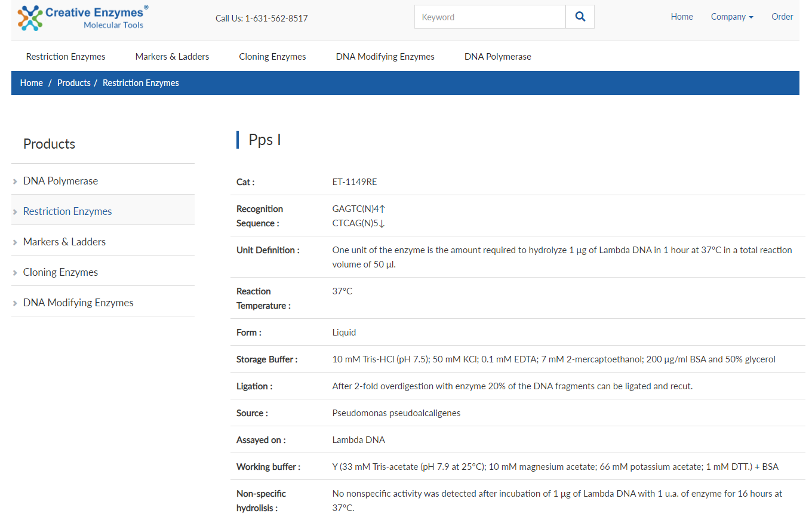This screenshot has width=812, height=520.
Task: Click the chevron beside sidebar DNA Modifying Enzymes
Action: pos(15,303)
